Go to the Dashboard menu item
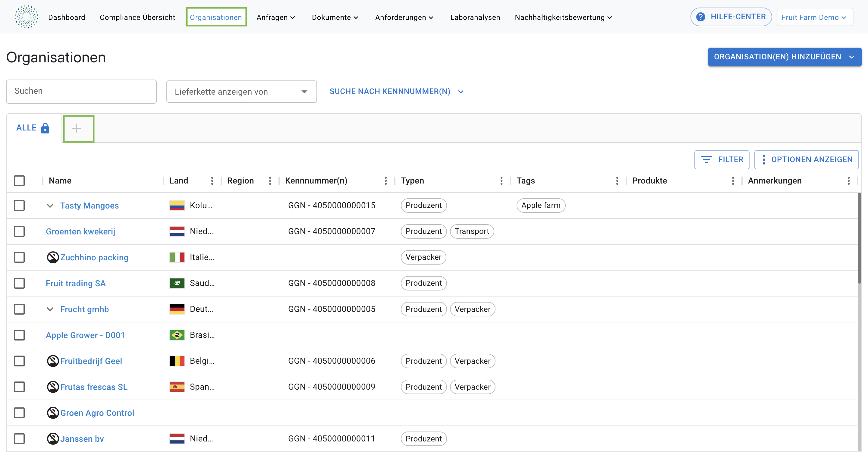The width and height of the screenshot is (868, 452). pos(67,17)
